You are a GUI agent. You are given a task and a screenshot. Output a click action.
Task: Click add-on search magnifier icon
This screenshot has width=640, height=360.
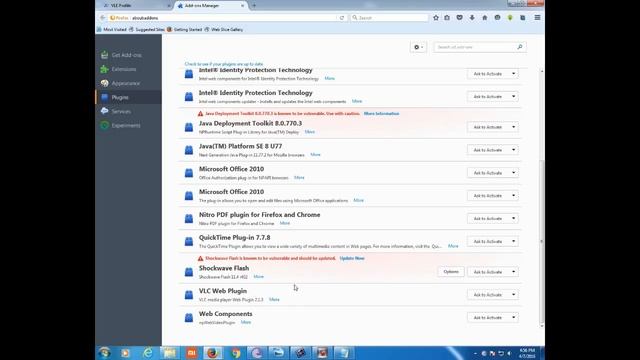(x=520, y=47)
